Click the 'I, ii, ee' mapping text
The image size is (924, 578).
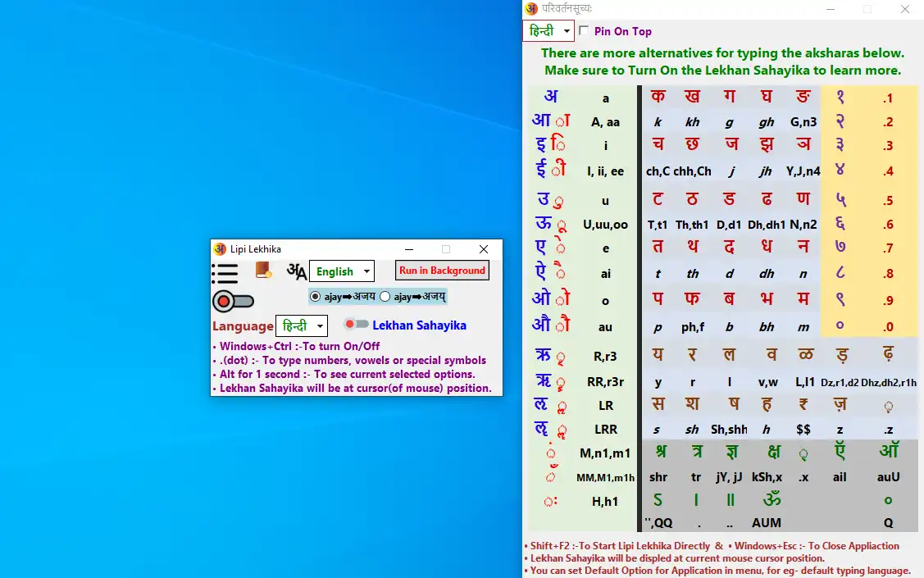605,171
